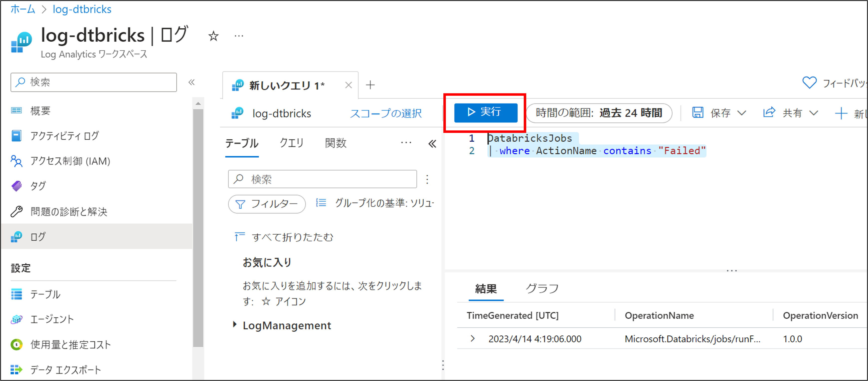Open the time range dropdown

pos(598,113)
